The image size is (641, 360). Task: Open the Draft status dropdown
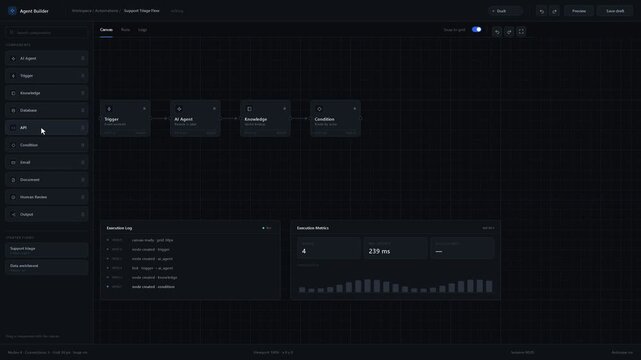(506, 11)
